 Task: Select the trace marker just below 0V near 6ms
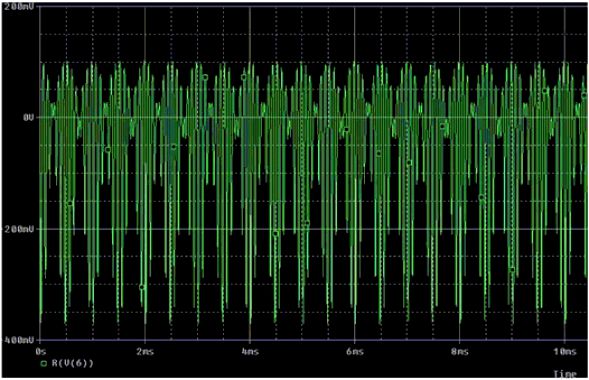coord(346,130)
